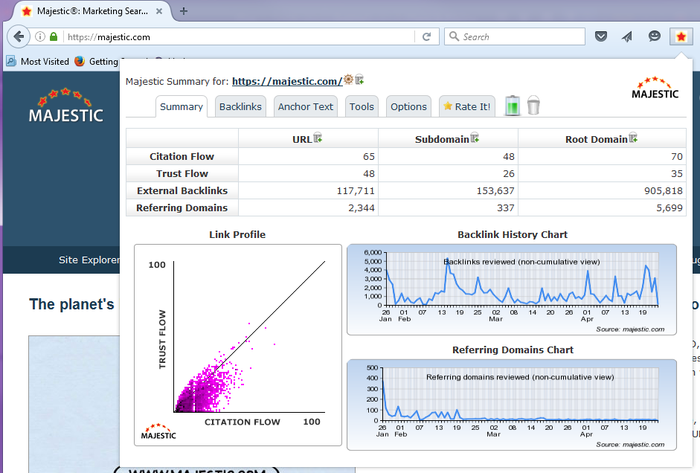Click the reload page icon in address bar
This screenshot has height=473, width=700.
(427, 36)
